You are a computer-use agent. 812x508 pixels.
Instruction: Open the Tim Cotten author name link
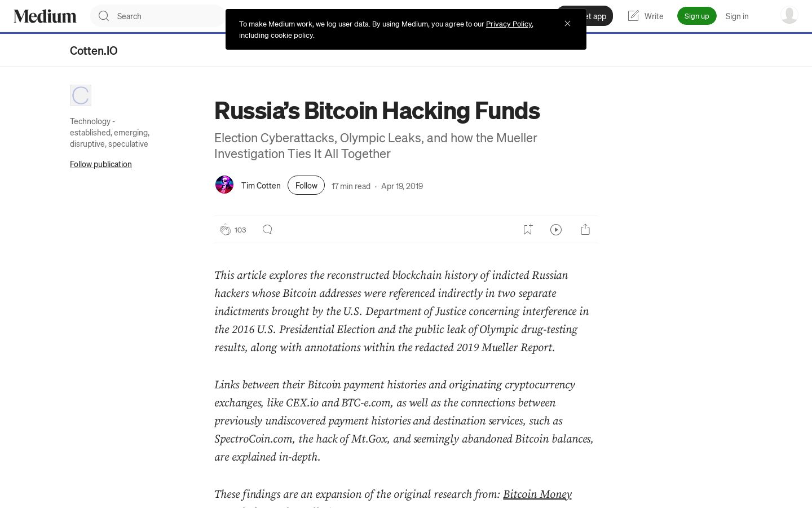(x=261, y=185)
